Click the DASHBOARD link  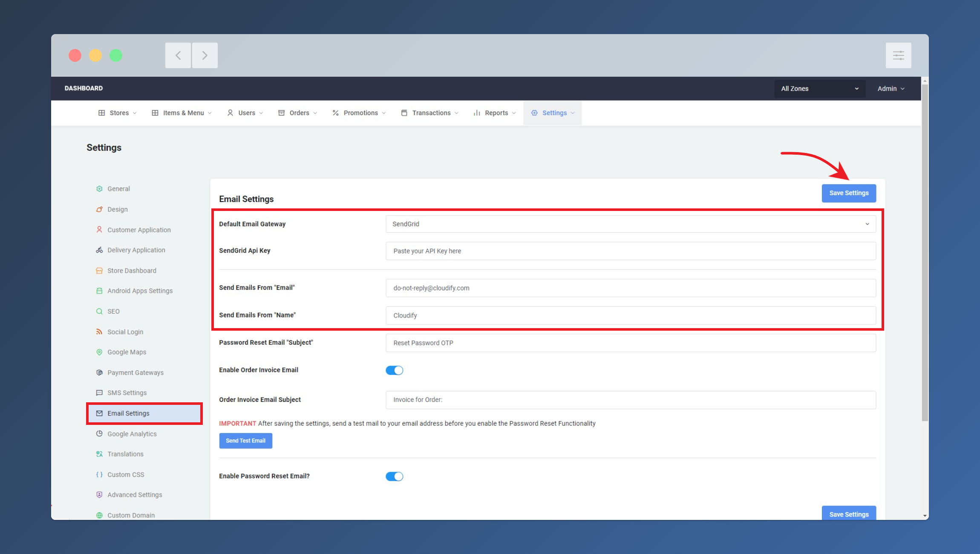tap(84, 88)
